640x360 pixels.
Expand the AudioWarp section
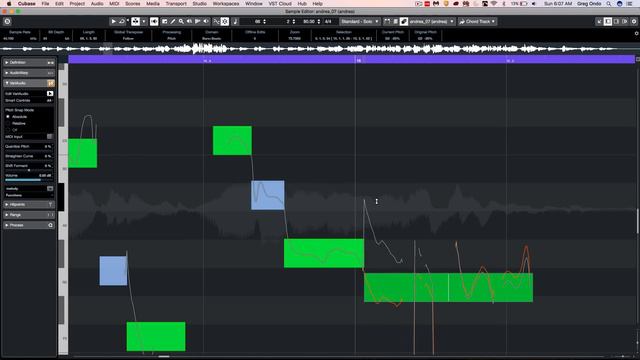[29, 73]
